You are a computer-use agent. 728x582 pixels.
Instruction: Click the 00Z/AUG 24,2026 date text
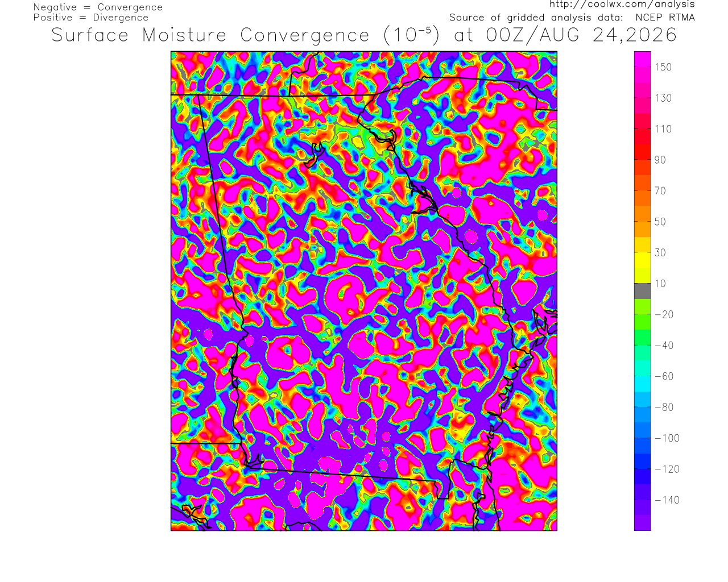[581, 35]
